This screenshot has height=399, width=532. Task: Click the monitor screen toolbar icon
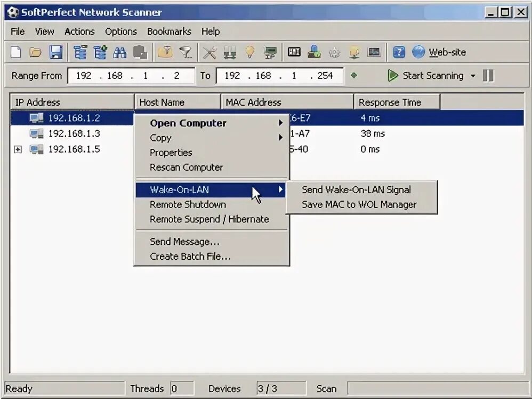click(374, 52)
